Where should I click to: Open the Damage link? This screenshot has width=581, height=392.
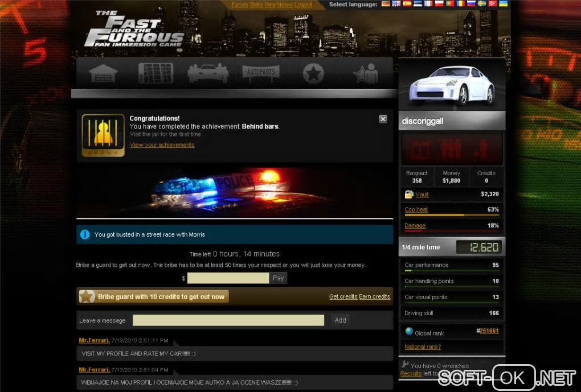pyautogui.click(x=415, y=225)
